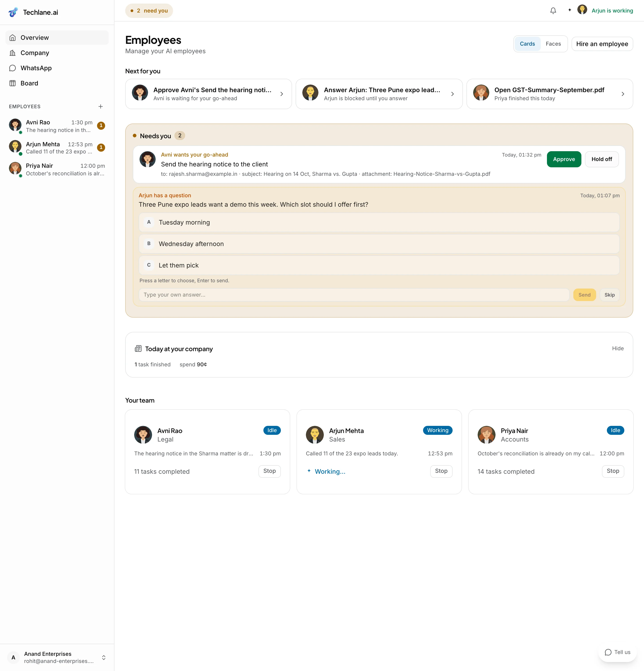644x671 pixels.
Task: Click Hire an employee
Action: (602, 44)
